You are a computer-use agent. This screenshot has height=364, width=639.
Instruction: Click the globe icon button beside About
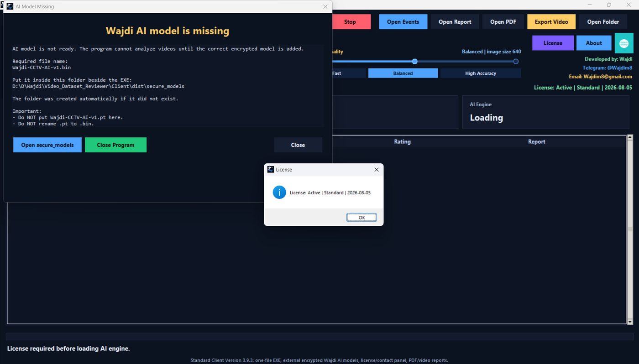(x=624, y=43)
